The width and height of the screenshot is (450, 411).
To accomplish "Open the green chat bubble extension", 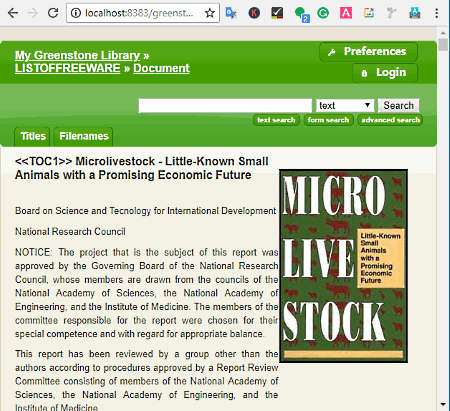I will [302, 15].
